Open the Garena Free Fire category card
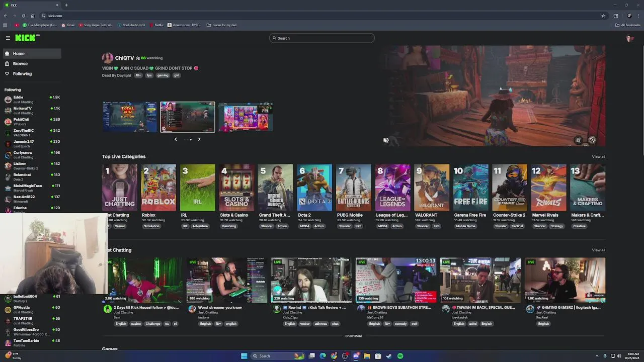Image resolution: width=644 pixels, height=362 pixels. pos(470,188)
